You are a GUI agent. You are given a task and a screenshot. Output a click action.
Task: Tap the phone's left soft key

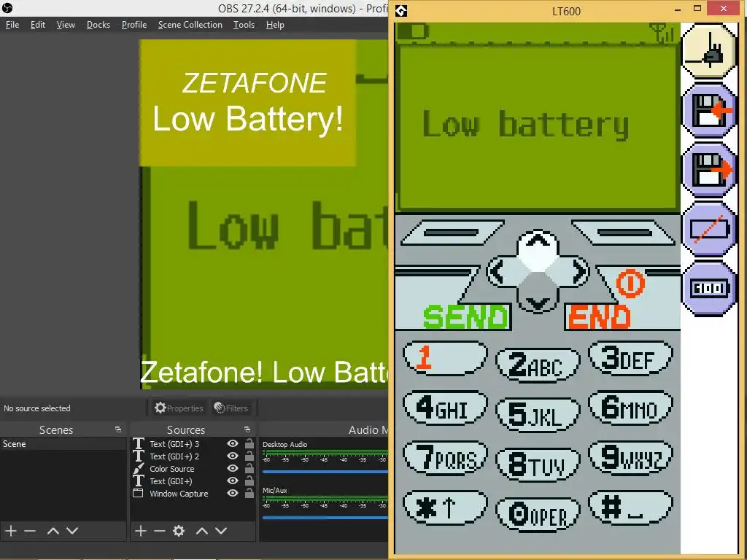tap(452, 233)
